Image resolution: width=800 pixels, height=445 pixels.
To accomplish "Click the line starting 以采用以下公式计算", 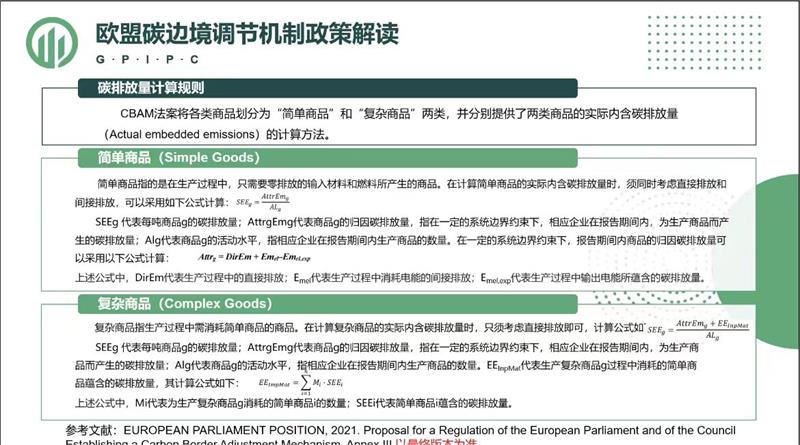I will tap(121, 258).
